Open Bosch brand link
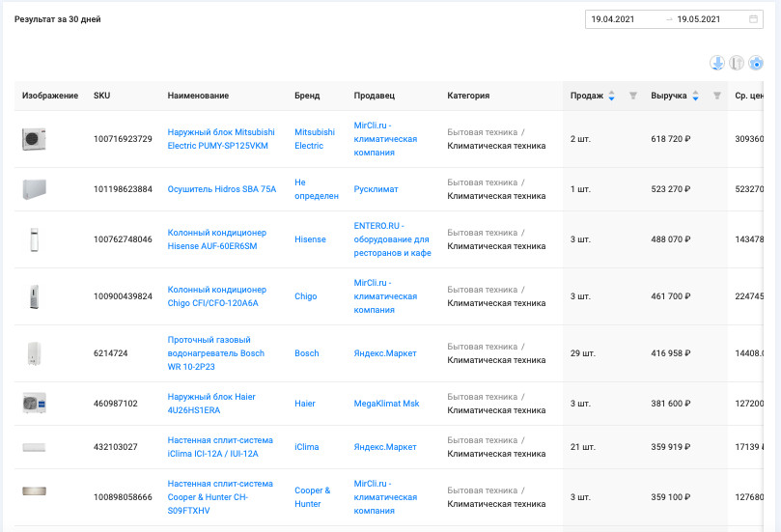This screenshot has width=781, height=532. (x=306, y=353)
